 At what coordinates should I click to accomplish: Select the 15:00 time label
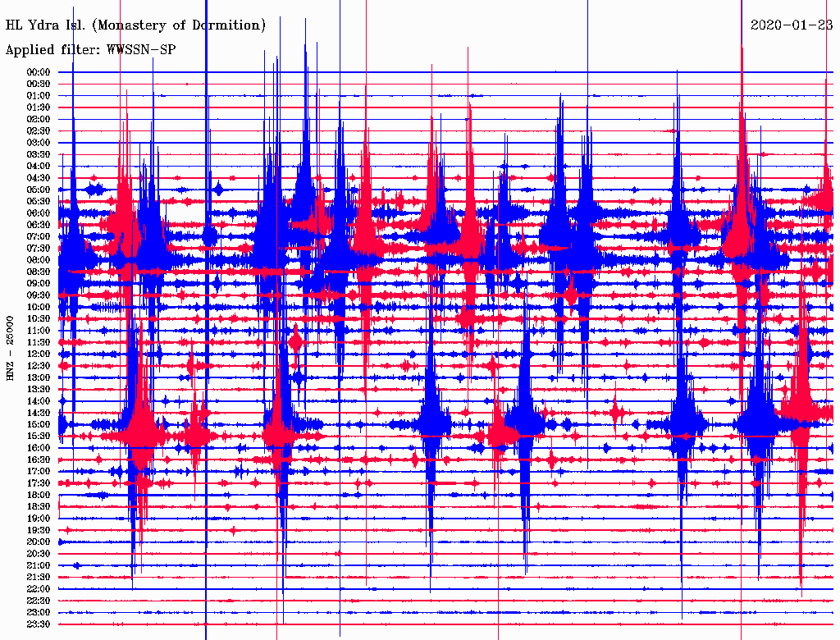39,424
